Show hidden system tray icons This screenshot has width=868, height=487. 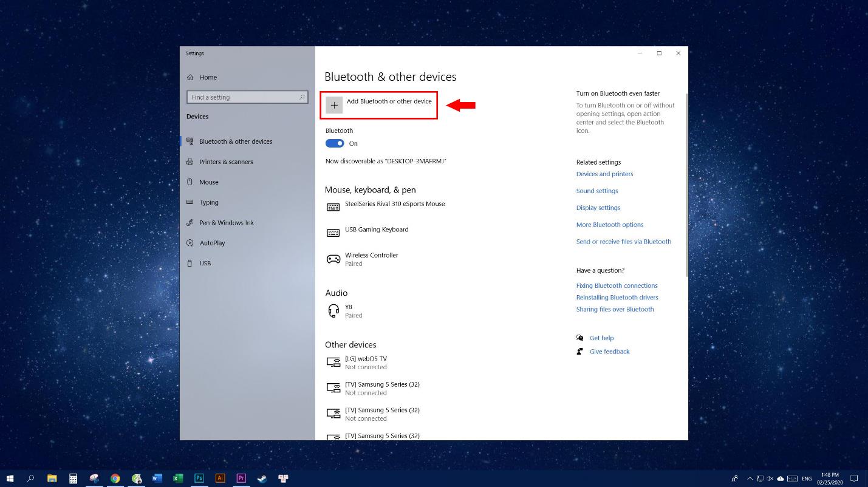coord(750,478)
